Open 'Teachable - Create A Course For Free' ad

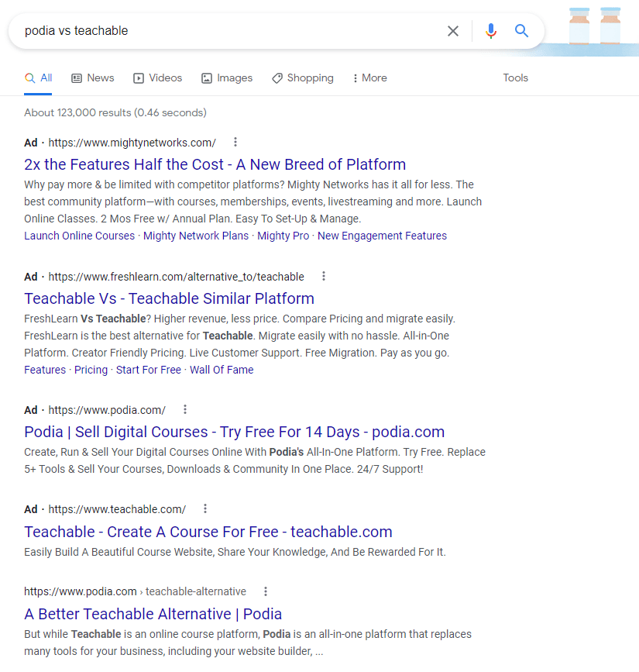(x=208, y=532)
